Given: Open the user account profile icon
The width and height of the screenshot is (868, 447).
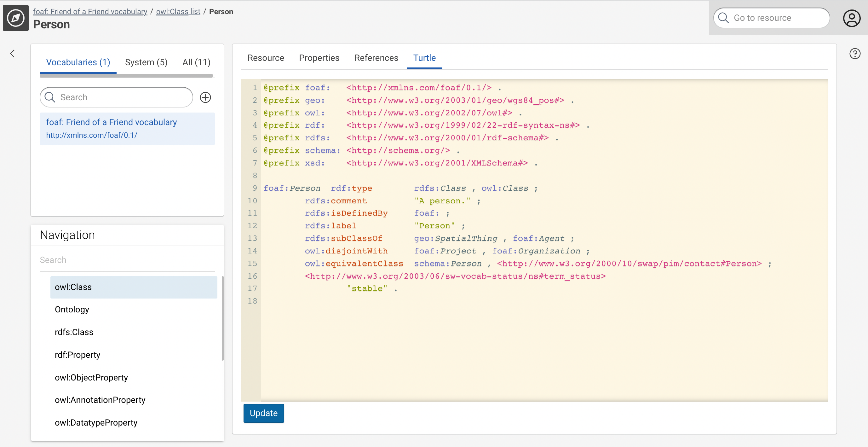Looking at the screenshot, I should (851, 18).
